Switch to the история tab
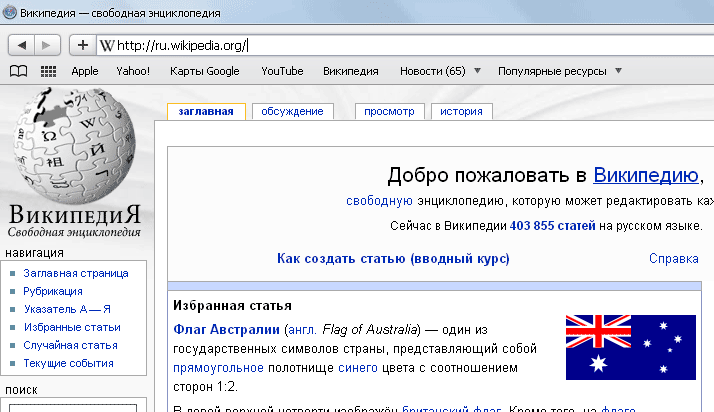The image size is (714, 412). [461, 112]
